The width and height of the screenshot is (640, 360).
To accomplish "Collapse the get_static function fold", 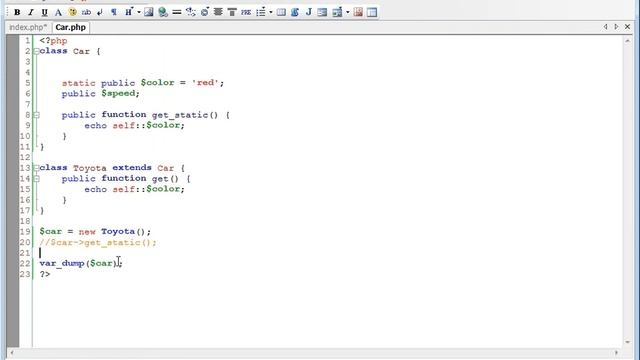I will click(36, 115).
